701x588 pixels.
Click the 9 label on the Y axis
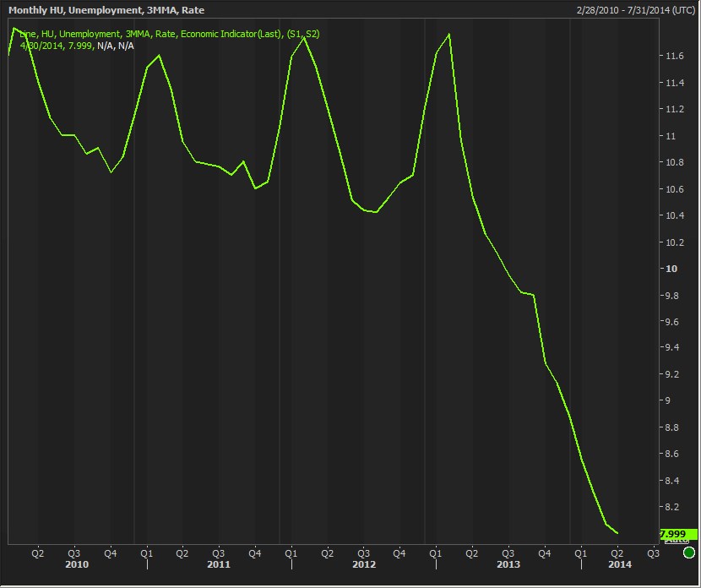pyautogui.click(x=669, y=401)
